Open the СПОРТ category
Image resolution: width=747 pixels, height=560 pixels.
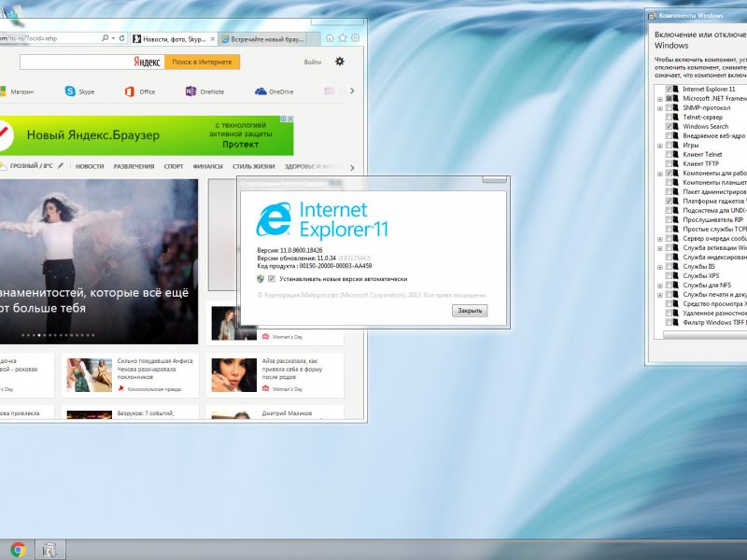tap(174, 166)
